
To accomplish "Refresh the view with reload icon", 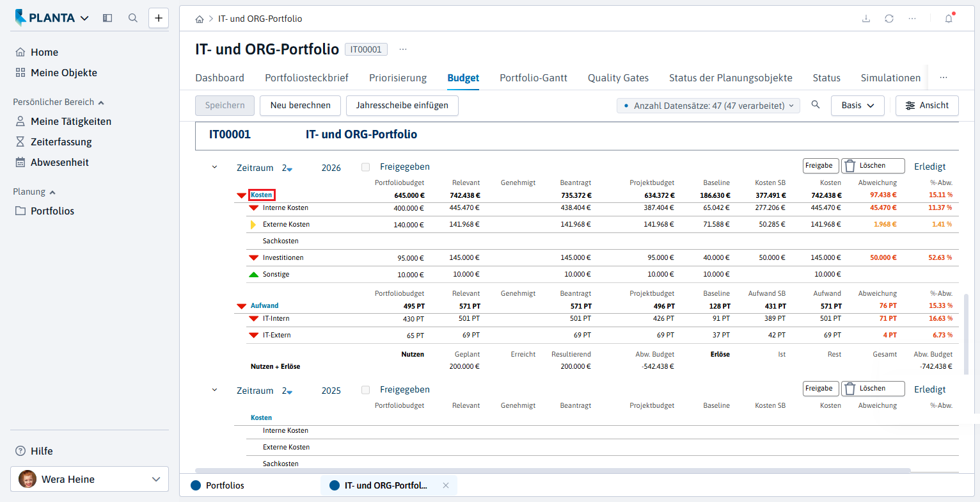I will [x=889, y=19].
